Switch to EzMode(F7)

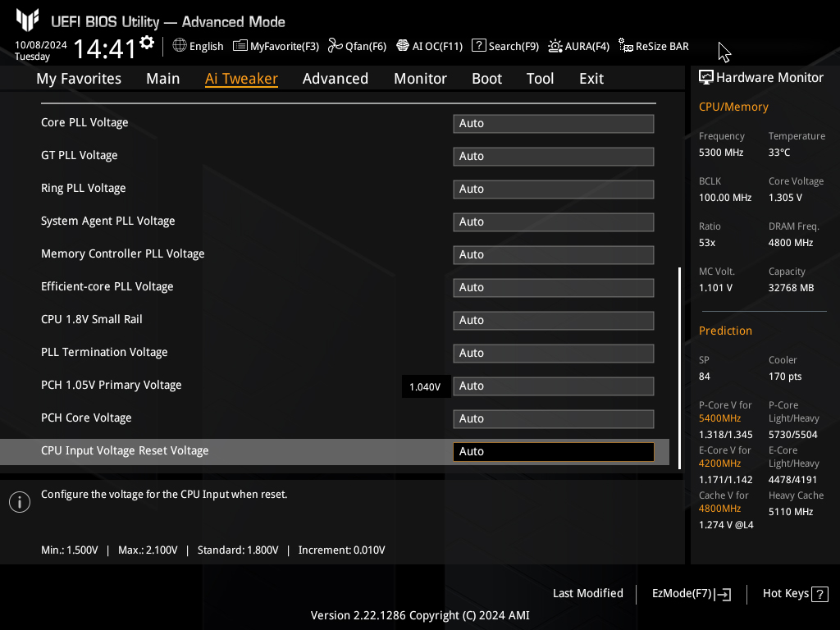pyautogui.click(x=691, y=594)
